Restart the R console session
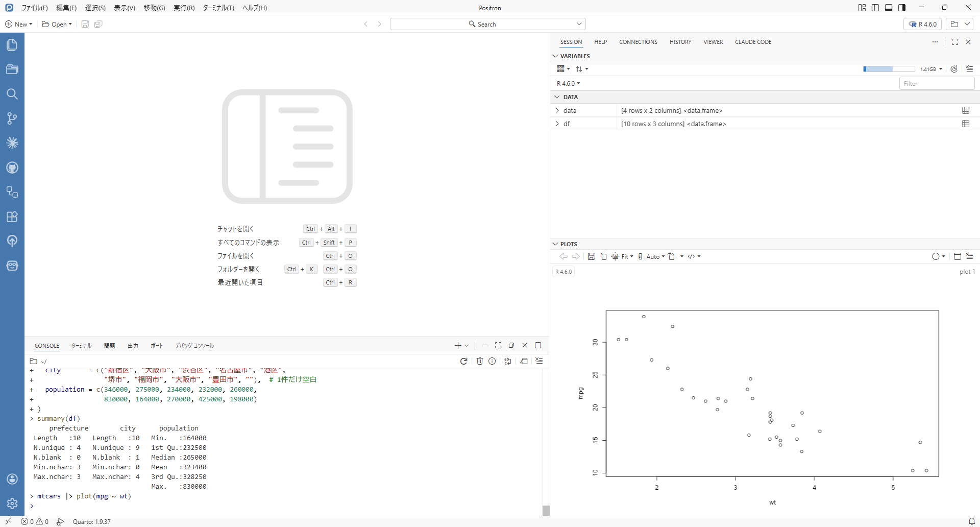Image resolution: width=980 pixels, height=527 pixels. pos(463,361)
